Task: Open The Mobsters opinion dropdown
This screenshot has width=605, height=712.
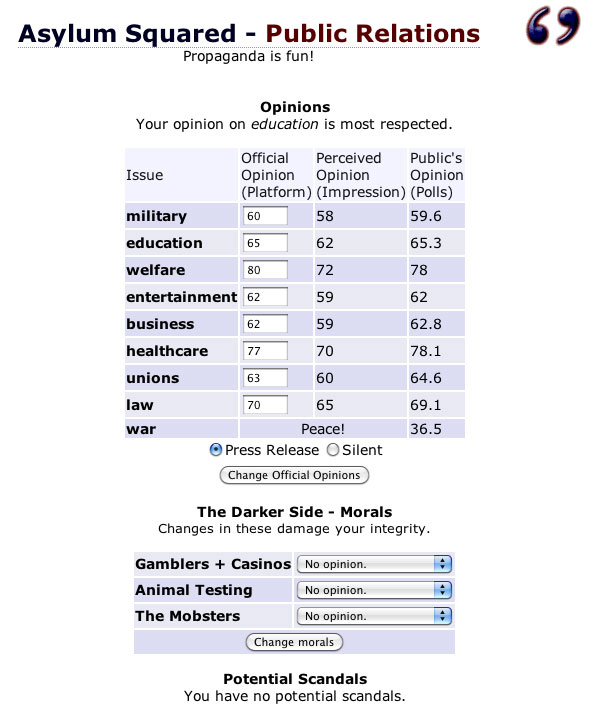Action: point(374,616)
